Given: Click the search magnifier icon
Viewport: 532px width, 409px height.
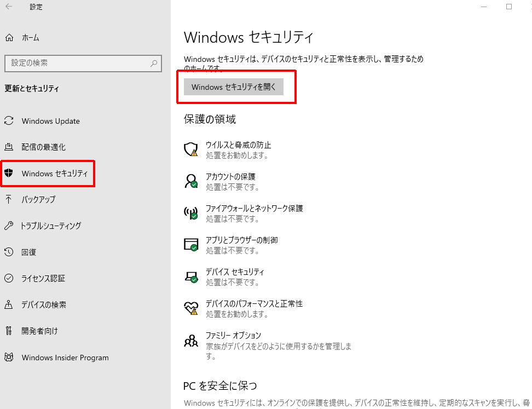Looking at the screenshot, I should point(154,64).
